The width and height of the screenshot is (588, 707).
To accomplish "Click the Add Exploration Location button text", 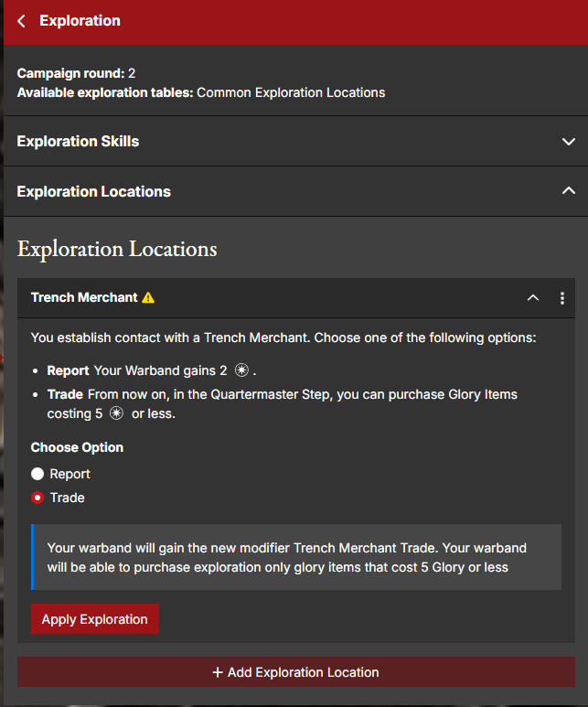I will [303, 672].
